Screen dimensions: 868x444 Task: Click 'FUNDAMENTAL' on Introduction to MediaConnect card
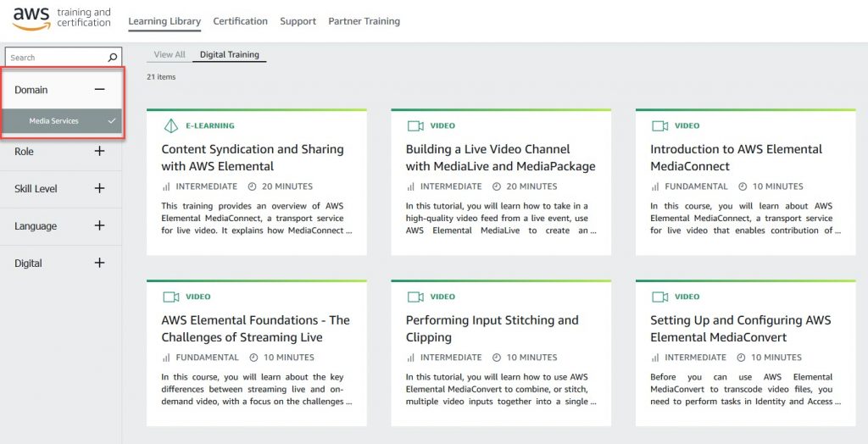(697, 186)
